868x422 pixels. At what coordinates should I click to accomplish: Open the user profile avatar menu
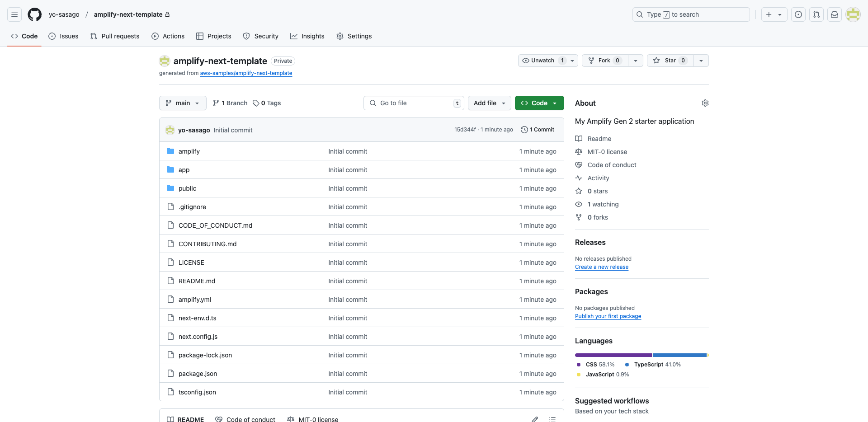(x=853, y=14)
